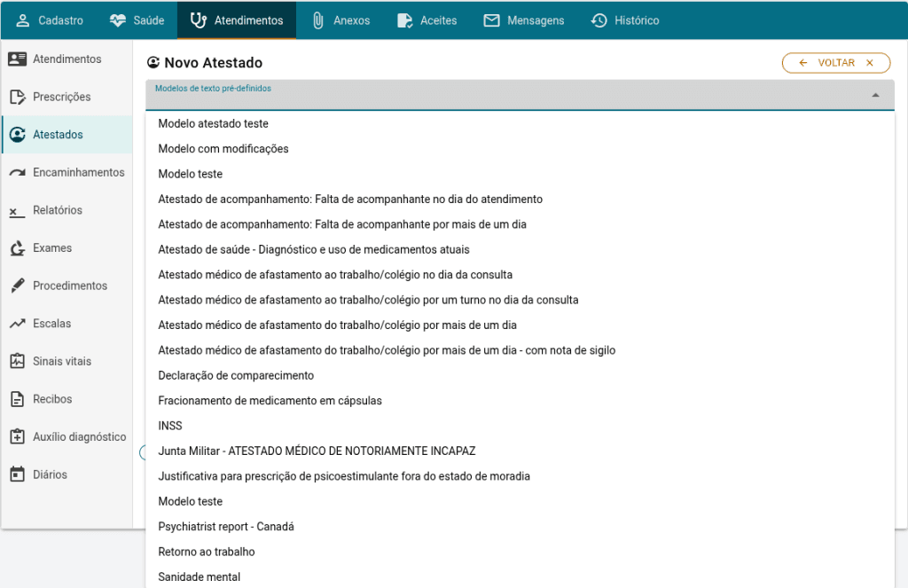This screenshot has height=588, width=908.
Task: Click the Aceites document-check icon
Action: tap(404, 21)
